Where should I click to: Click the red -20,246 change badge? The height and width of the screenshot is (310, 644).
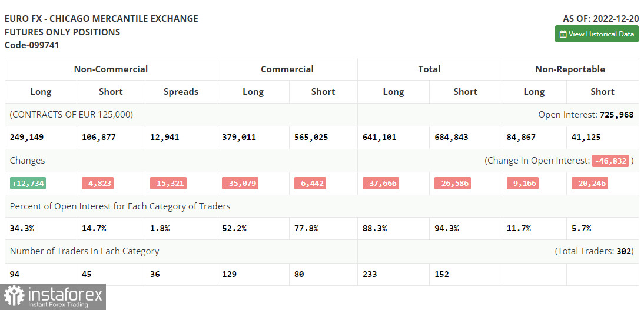(x=590, y=184)
